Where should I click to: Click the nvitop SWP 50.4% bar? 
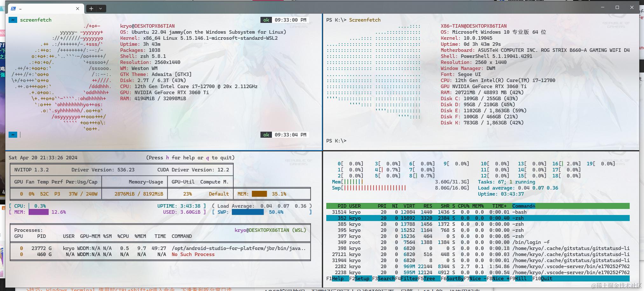(x=248, y=212)
